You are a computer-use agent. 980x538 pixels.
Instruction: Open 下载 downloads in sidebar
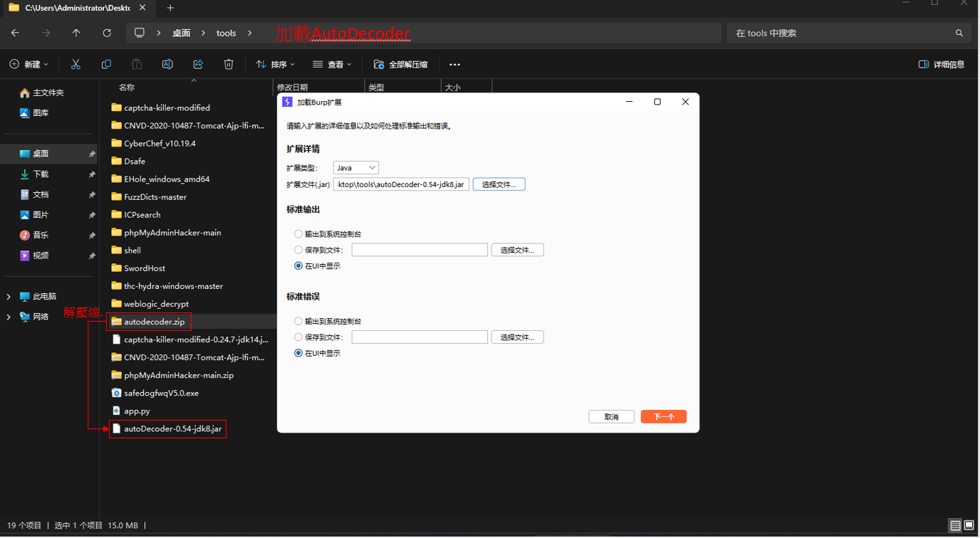point(34,174)
